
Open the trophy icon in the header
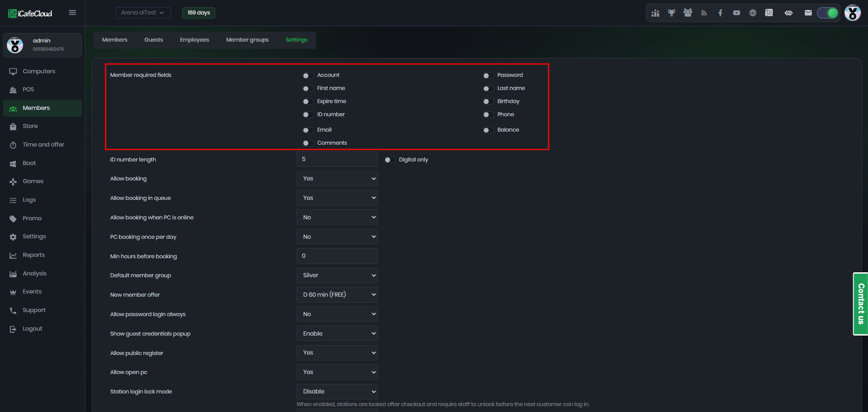tap(671, 13)
